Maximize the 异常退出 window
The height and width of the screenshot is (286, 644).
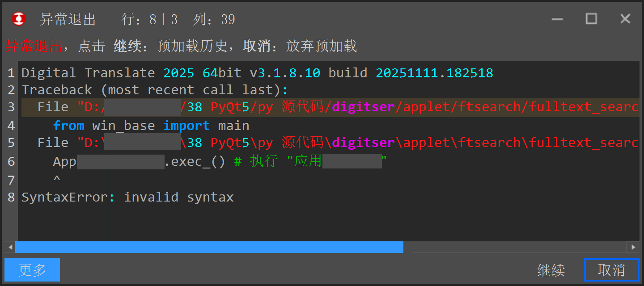(x=591, y=19)
